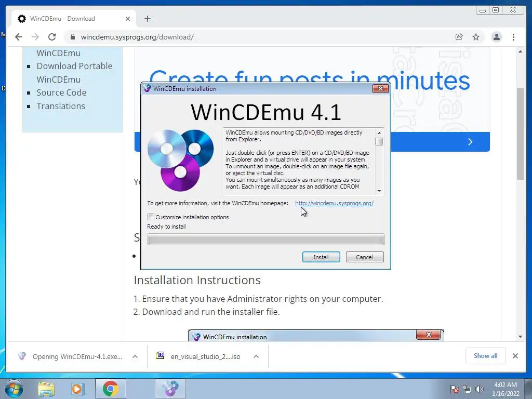Expand en_visual_studio iso download options
Image resolution: width=532 pixels, height=399 pixels.
click(x=256, y=356)
